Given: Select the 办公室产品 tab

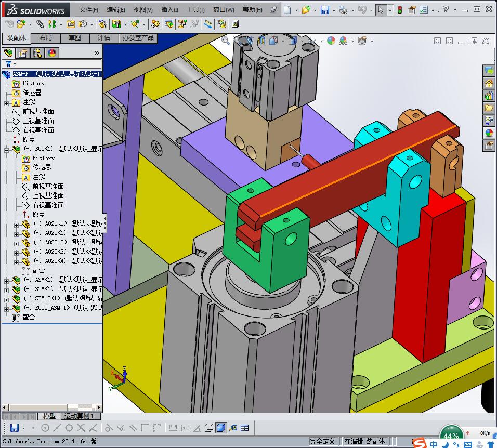Looking at the screenshot, I should pyautogui.click(x=138, y=38).
